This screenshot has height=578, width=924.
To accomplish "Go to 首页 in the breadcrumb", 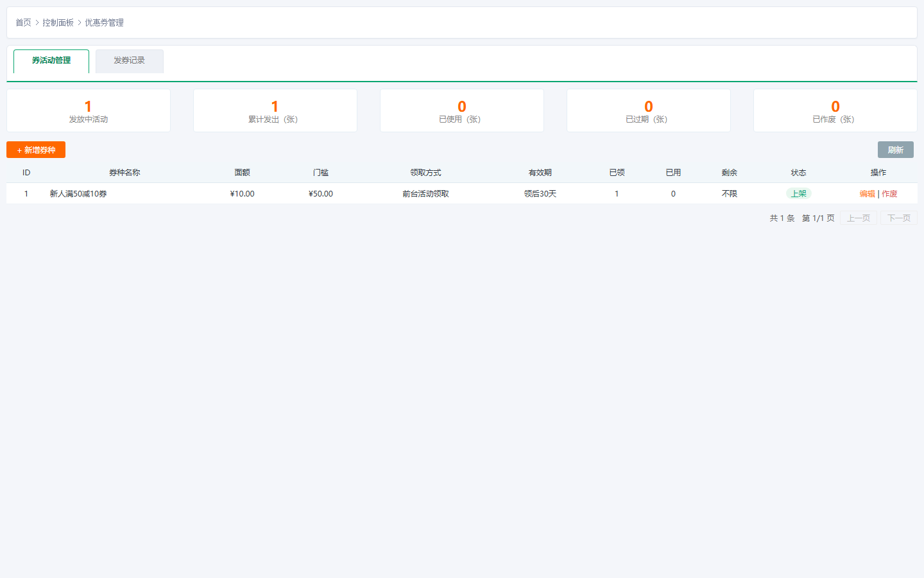I will [x=23, y=22].
